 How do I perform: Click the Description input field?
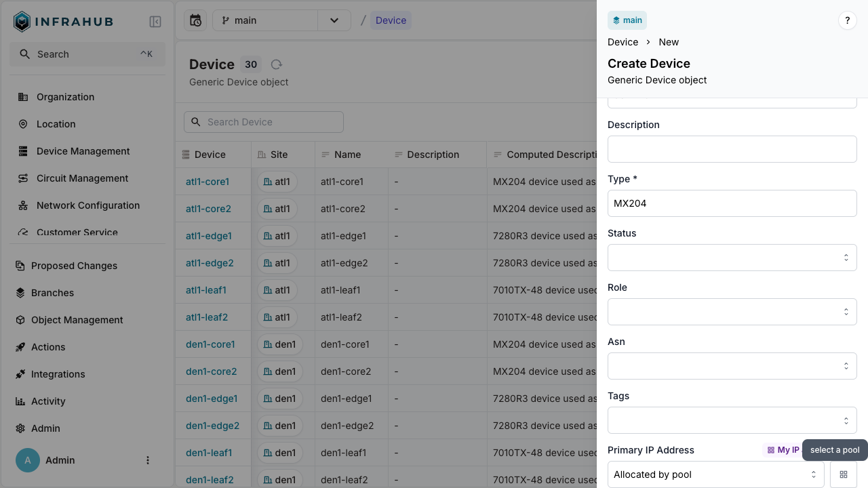tap(732, 149)
